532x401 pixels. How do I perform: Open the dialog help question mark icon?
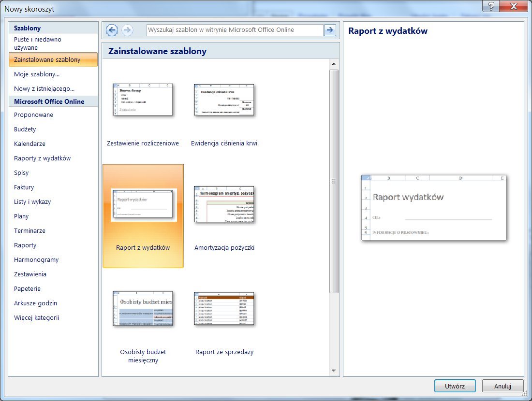(491, 6)
